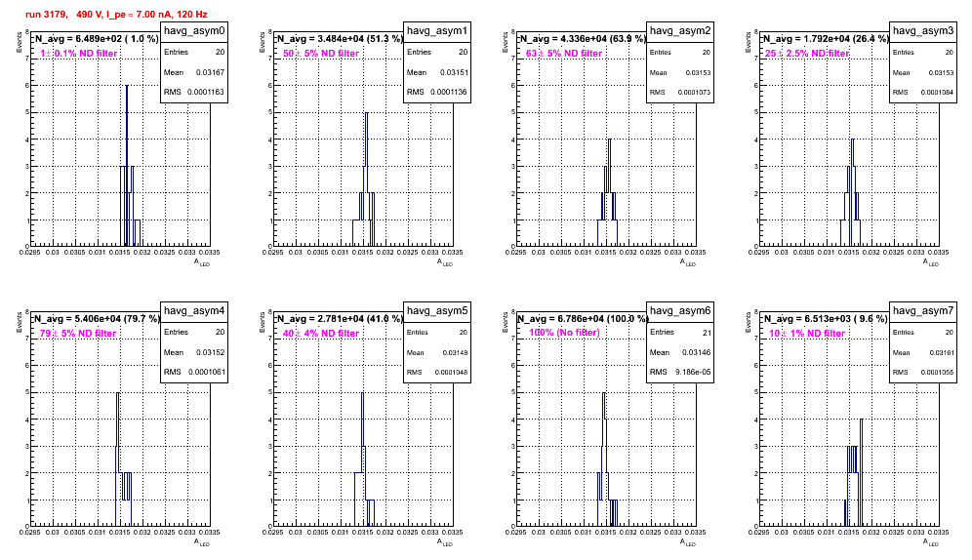Click the histogram peak in havg_asym5 plot

[x=363, y=393]
